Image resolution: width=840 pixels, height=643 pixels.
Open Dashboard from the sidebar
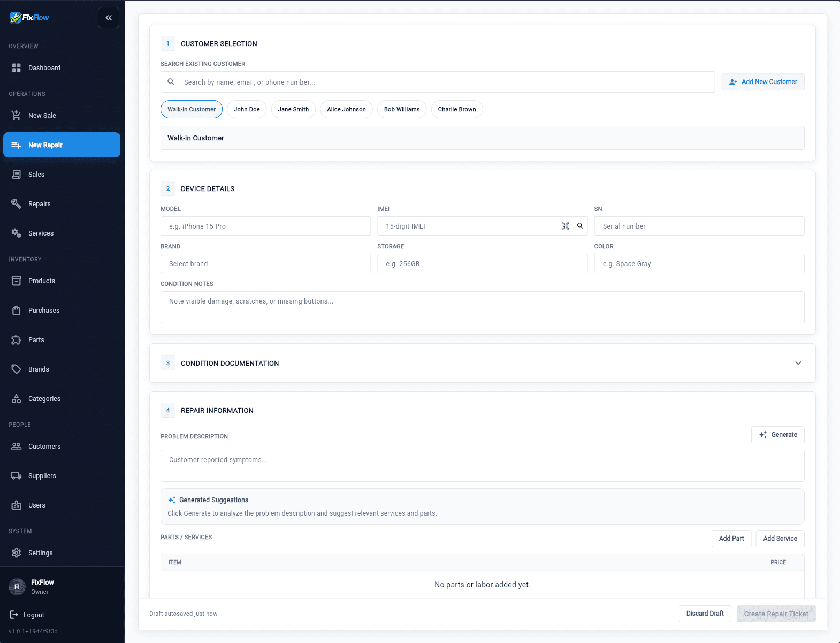44,68
